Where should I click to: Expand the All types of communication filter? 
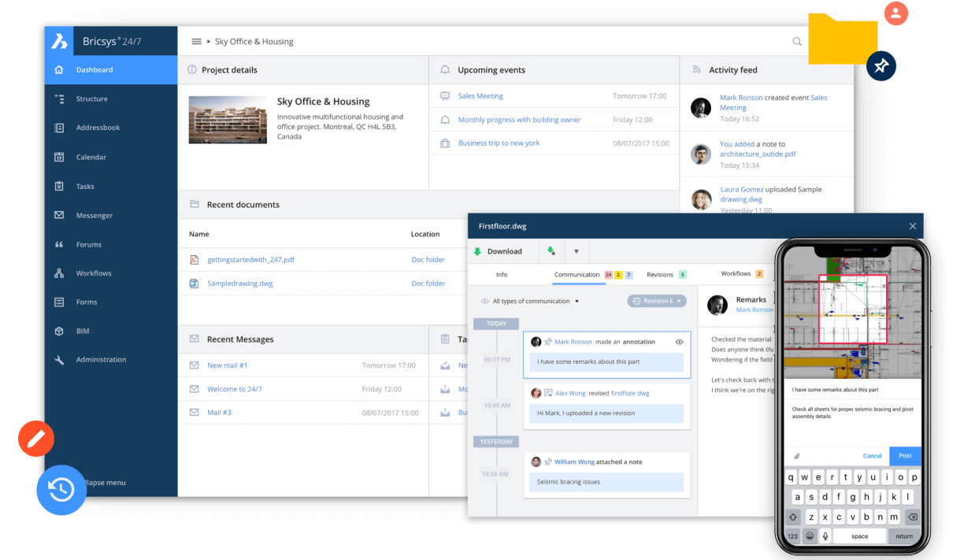[530, 302]
